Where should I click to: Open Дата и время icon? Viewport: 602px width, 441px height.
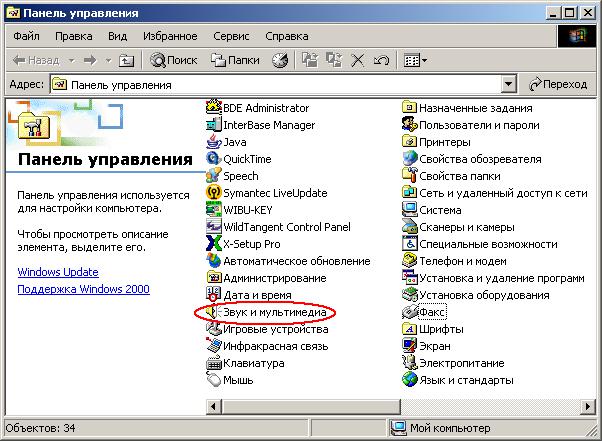[214, 295]
